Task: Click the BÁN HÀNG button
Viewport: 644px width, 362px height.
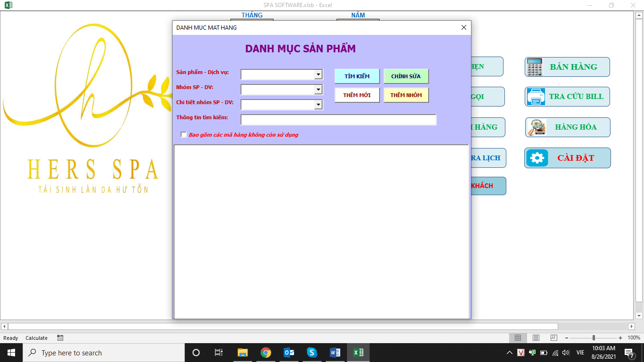Action: click(x=567, y=67)
